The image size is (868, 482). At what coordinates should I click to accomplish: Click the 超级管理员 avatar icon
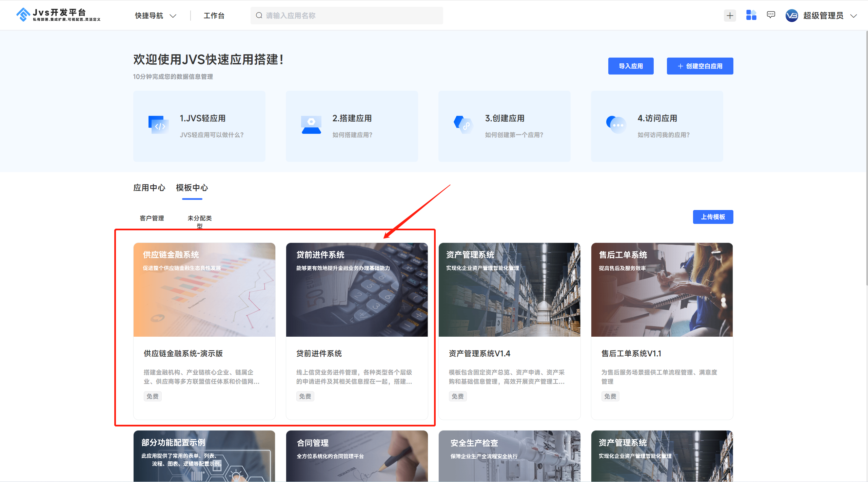click(x=792, y=16)
